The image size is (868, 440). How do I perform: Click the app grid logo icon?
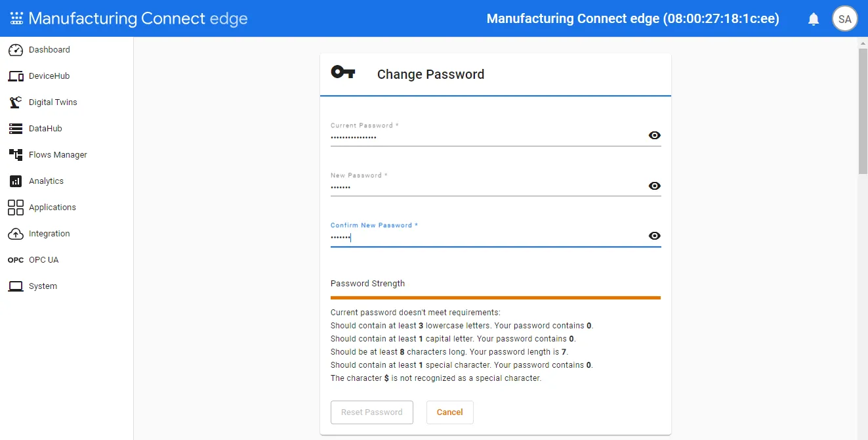tap(16, 18)
